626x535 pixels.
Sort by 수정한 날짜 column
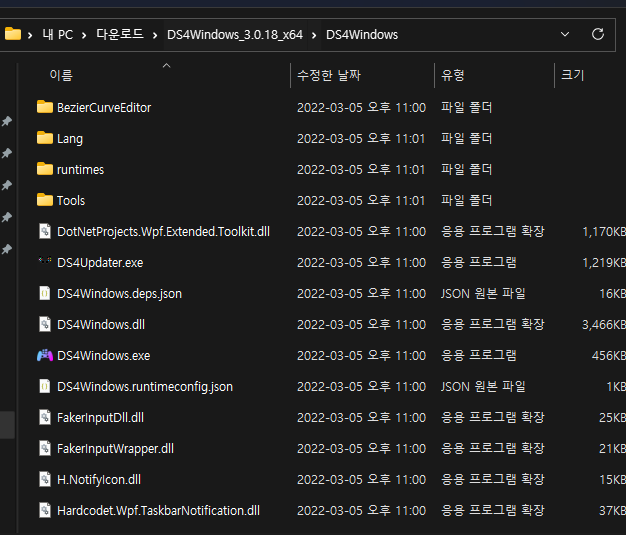pos(329,75)
